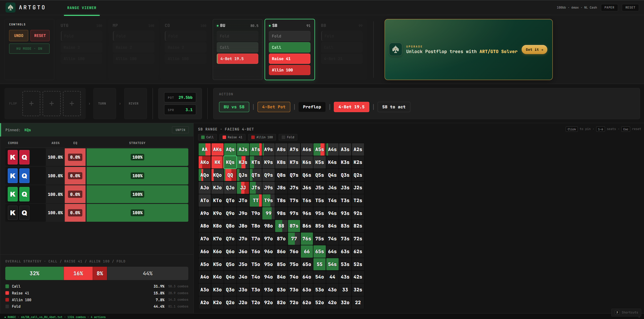Click the RIVER card slot
Image resolution: width=644 pixels, height=319 pixels.
(135, 104)
